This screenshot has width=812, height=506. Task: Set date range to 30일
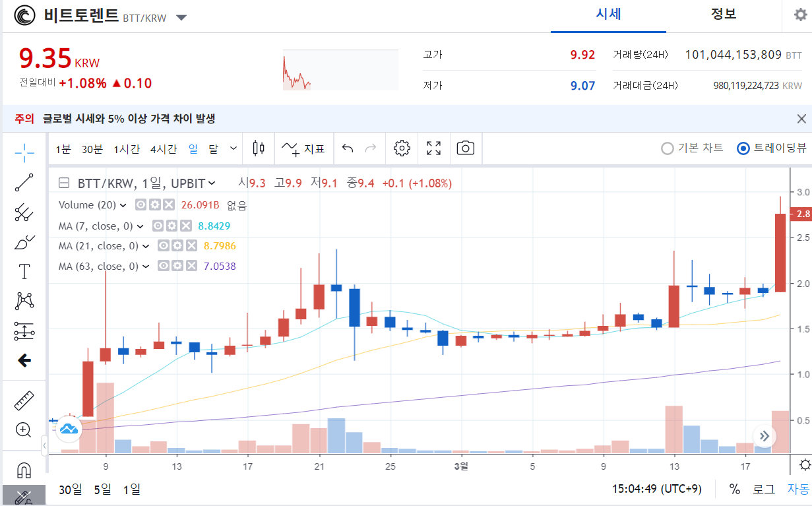pyautogui.click(x=71, y=490)
